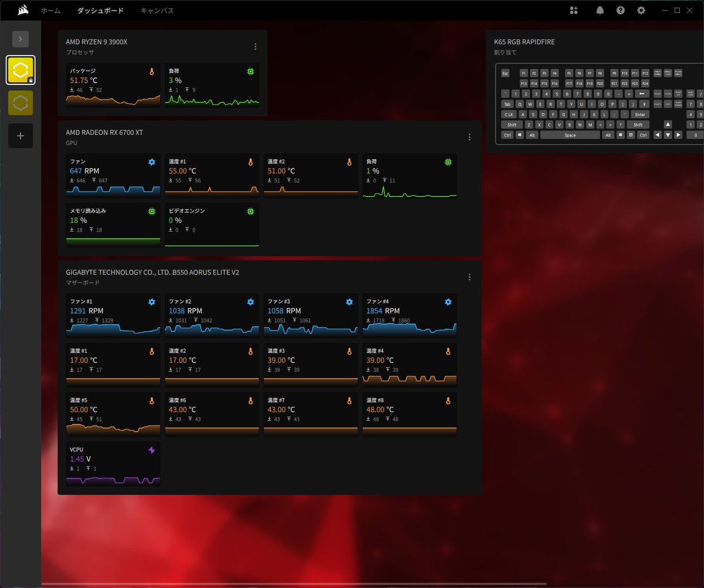Select the ファン #4 RPM graph
The width and height of the screenshot is (704, 588).
click(x=409, y=329)
